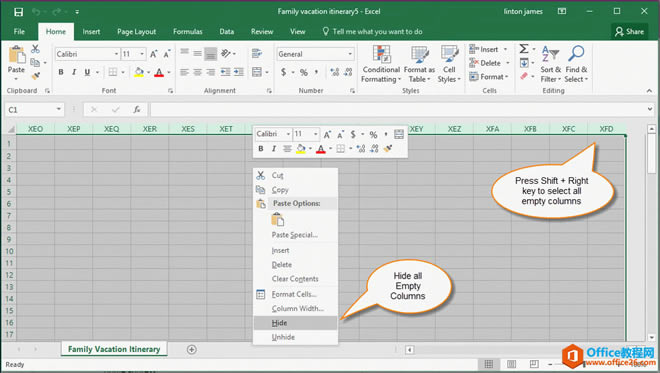This screenshot has height=373, width=660.
Task: Click the Cut scissors icon in ribbon
Action: tap(35, 49)
